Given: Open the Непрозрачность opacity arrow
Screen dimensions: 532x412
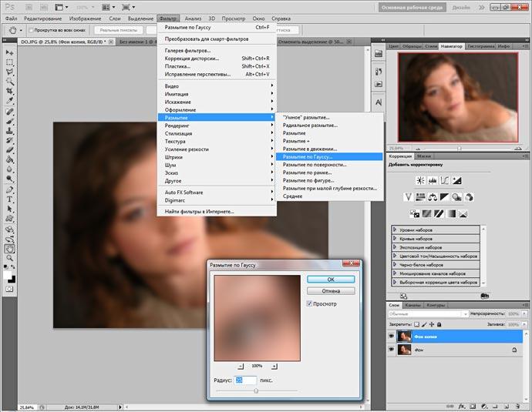Looking at the screenshot, I should 524,314.
